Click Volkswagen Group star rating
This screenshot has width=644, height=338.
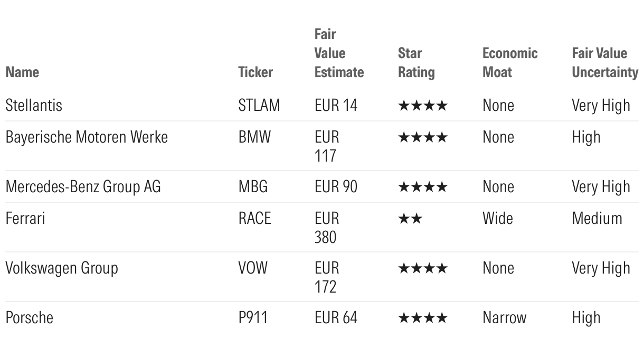[422, 268]
